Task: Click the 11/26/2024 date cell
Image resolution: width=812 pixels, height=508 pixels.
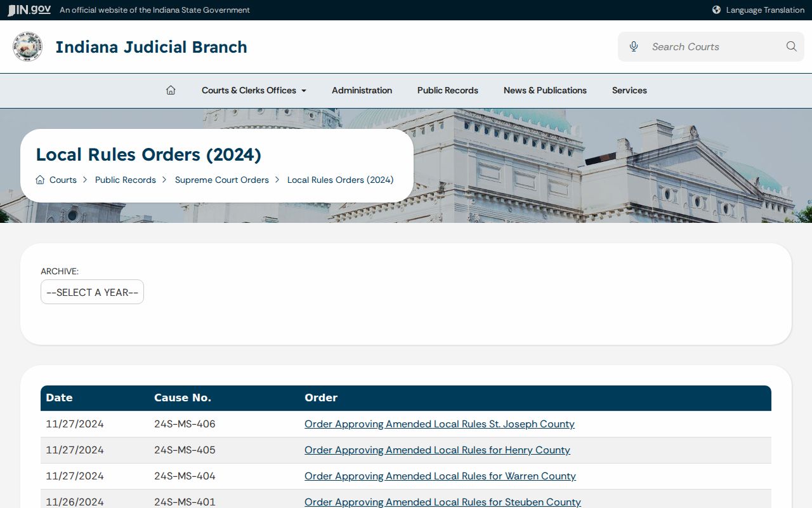Action: pyautogui.click(x=75, y=502)
